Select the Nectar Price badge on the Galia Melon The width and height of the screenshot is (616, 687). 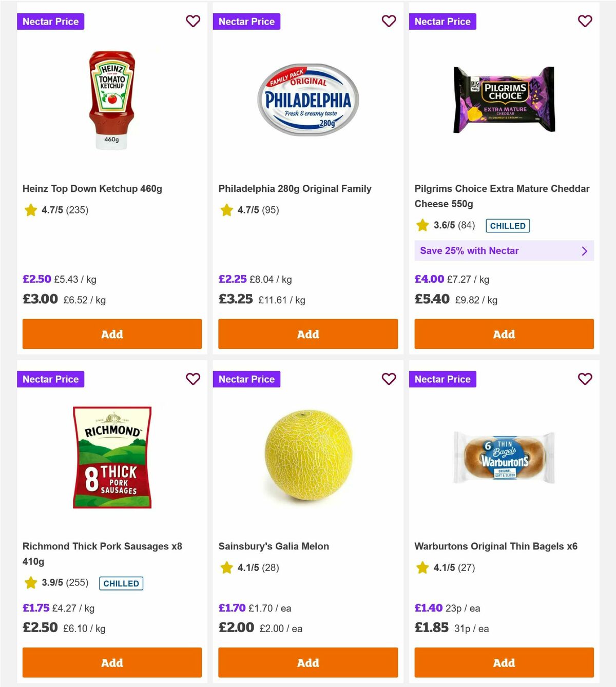point(246,379)
